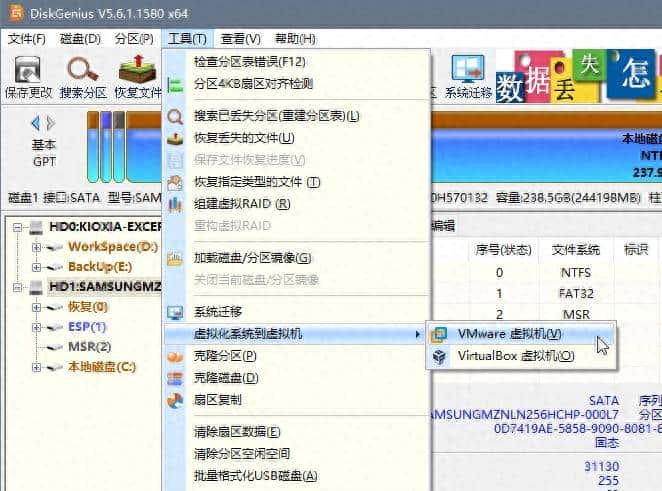Open the 查看(V) menu
The height and width of the screenshot is (491, 662).
tap(241, 39)
